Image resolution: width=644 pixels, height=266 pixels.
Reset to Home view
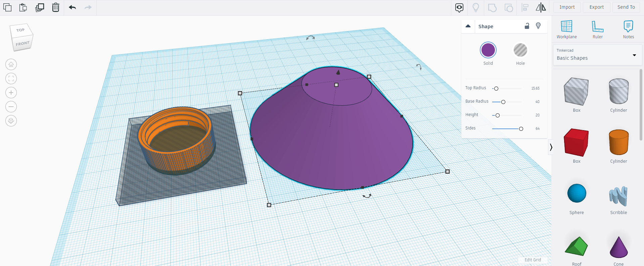point(11,64)
